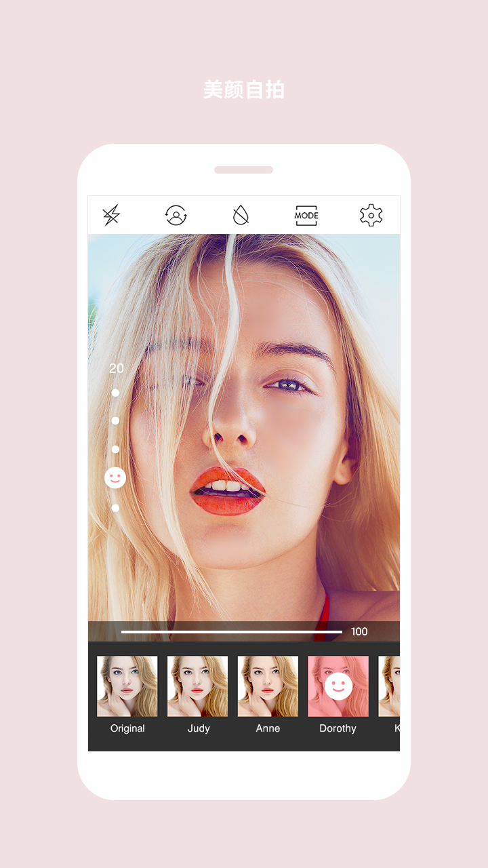Open the MODE selector
488x868 pixels.
(x=306, y=216)
